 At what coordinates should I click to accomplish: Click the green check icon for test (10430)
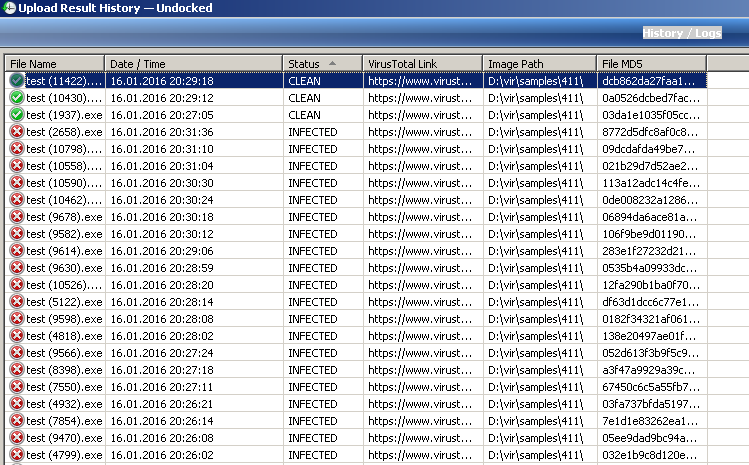[17, 97]
